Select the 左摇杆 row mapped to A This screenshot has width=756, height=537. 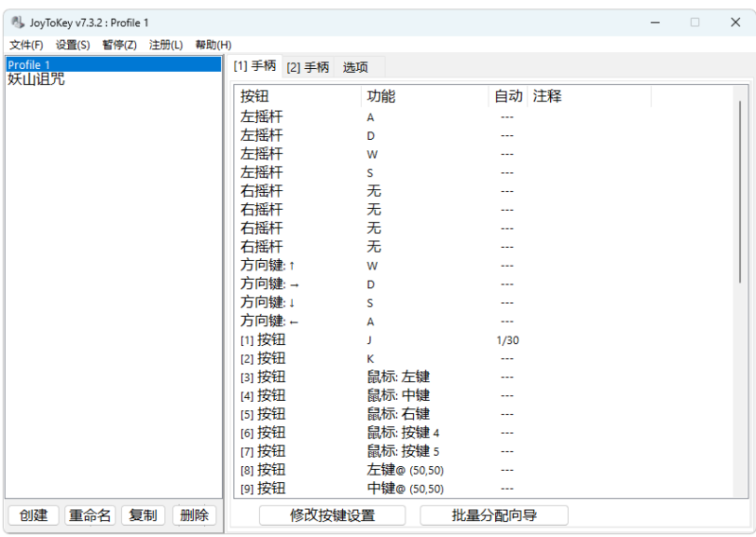coord(484,117)
